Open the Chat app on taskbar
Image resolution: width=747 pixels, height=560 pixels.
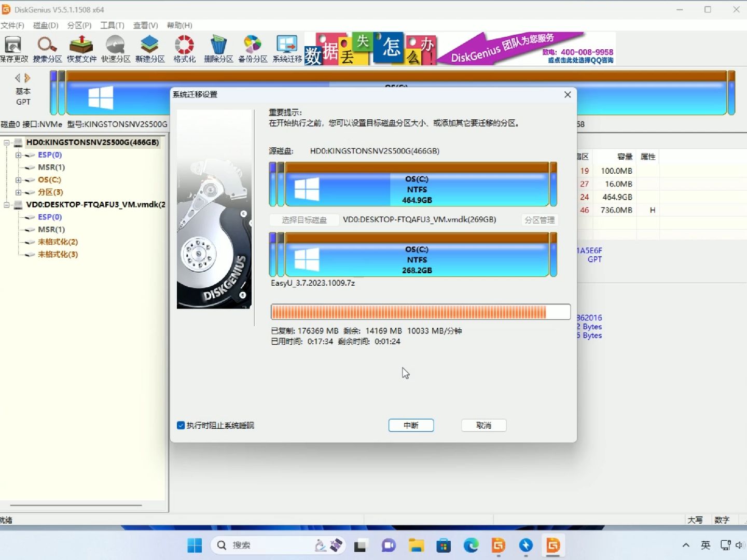click(389, 545)
